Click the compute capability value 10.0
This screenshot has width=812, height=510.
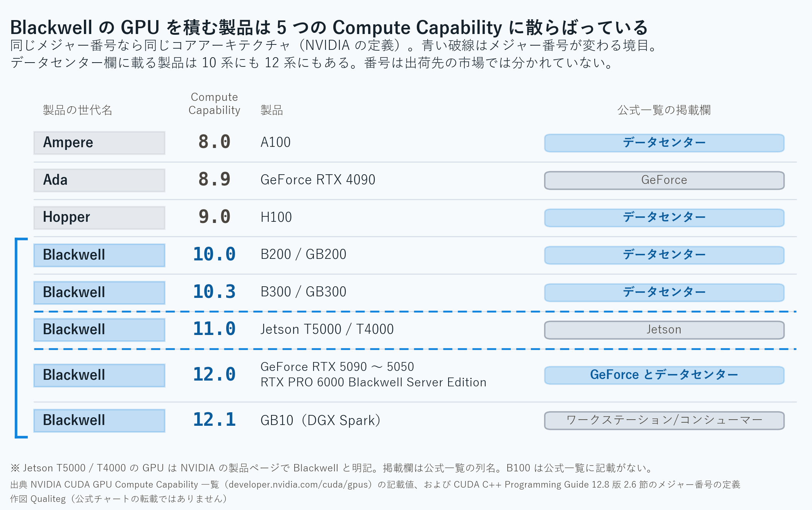point(215,254)
